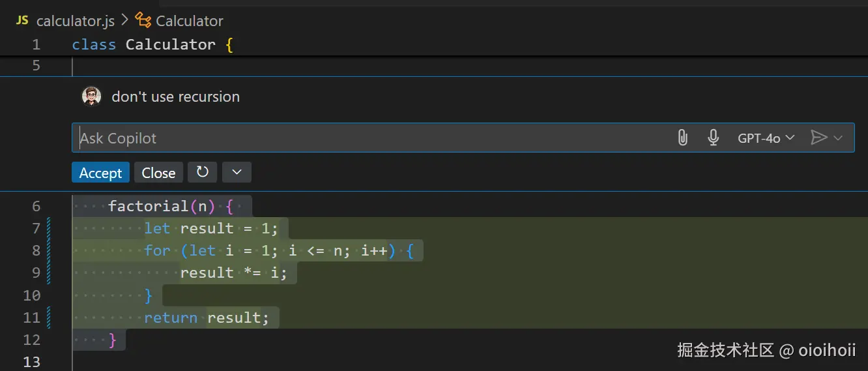Select the Calculator breadcrumb item
The image size is (868, 371).
pos(189,21)
